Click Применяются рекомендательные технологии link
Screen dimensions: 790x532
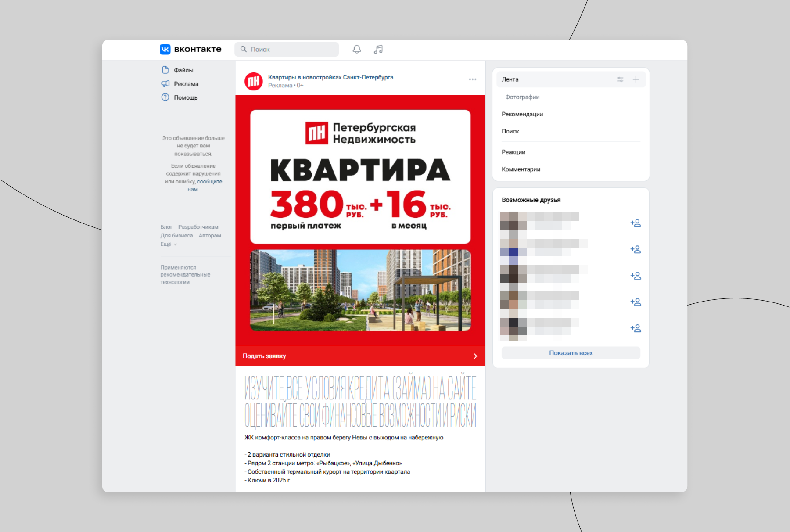point(185,275)
